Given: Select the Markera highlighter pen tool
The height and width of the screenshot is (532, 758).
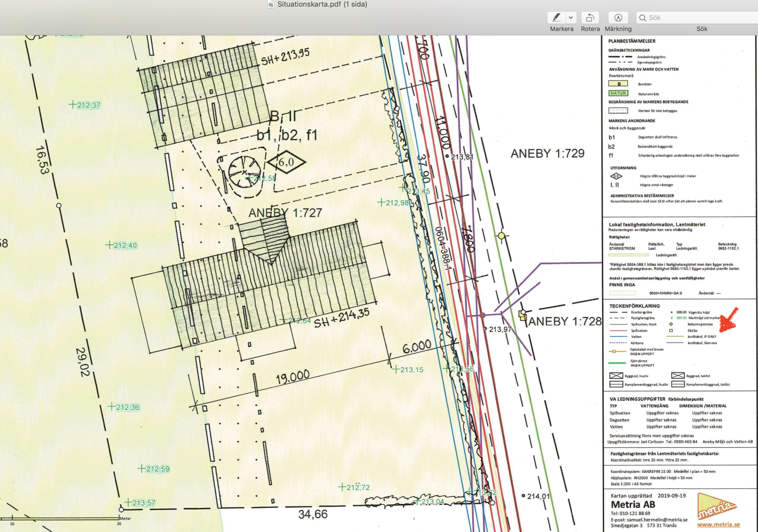Looking at the screenshot, I should pyautogui.click(x=557, y=17).
